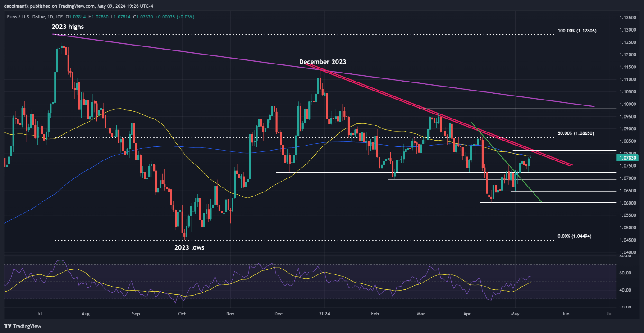Viewport: 644px width, 333px height.
Task: Click the 1.07000 price axis label
Action: (627, 178)
